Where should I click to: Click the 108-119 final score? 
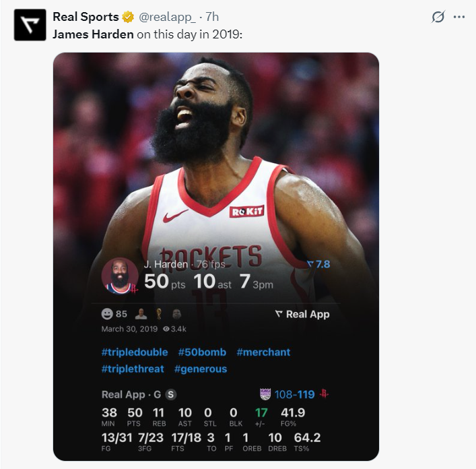pos(294,394)
